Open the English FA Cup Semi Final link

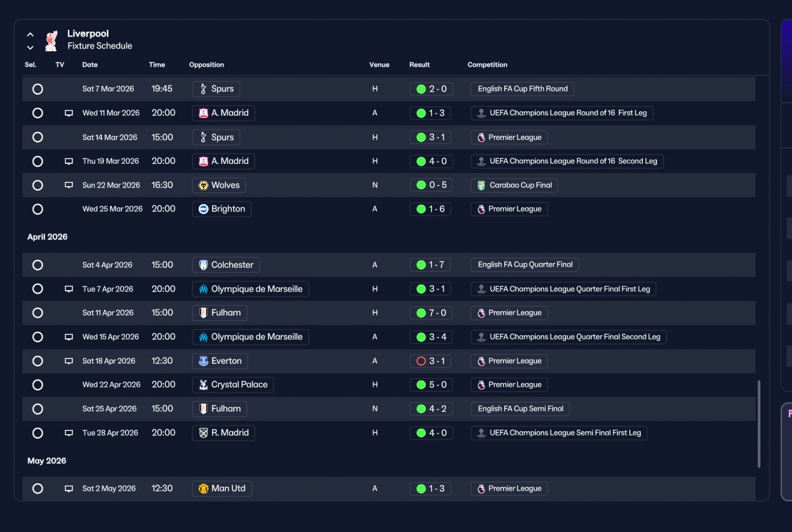(x=520, y=409)
